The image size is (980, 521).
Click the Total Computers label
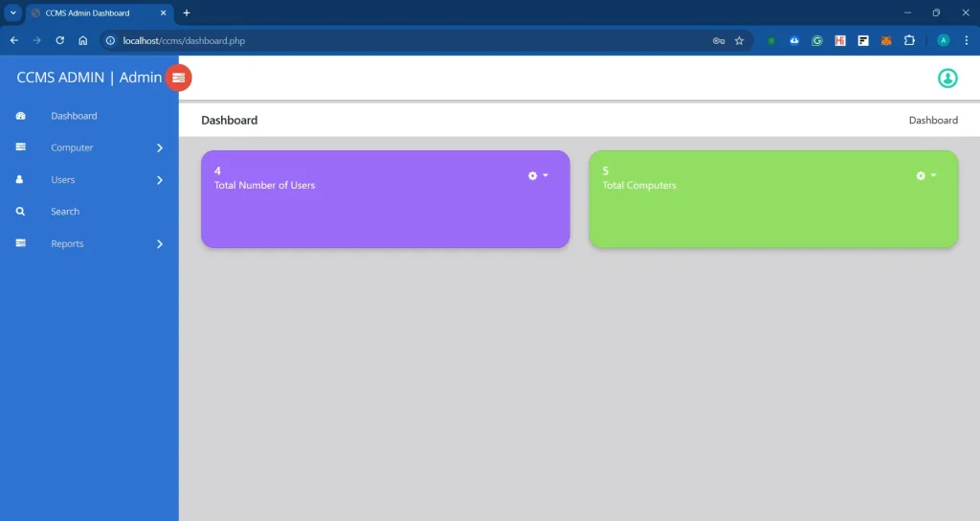tap(638, 185)
